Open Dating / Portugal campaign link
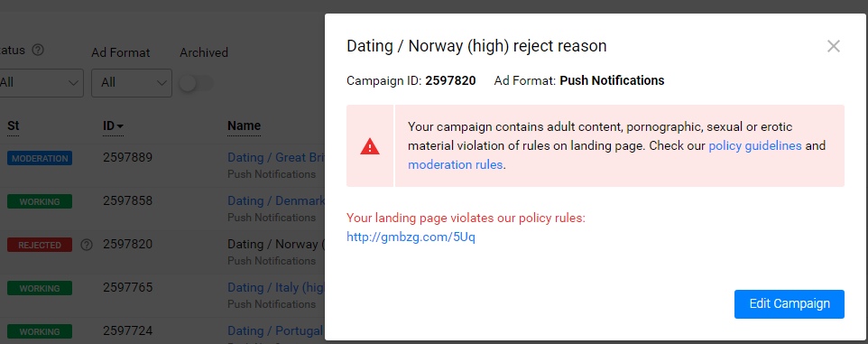Viewport: 868px width, 344px height. click(276, 330)
